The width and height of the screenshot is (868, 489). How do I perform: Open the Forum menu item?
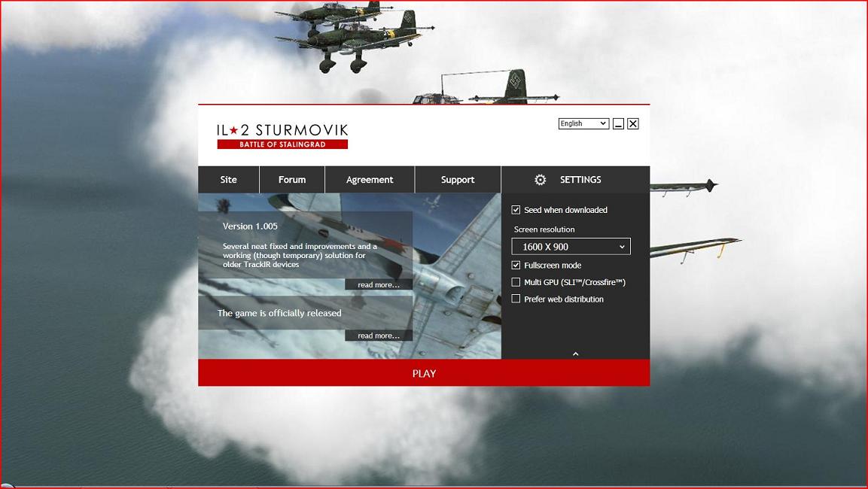pyautogui.click(x=292, y=180)
